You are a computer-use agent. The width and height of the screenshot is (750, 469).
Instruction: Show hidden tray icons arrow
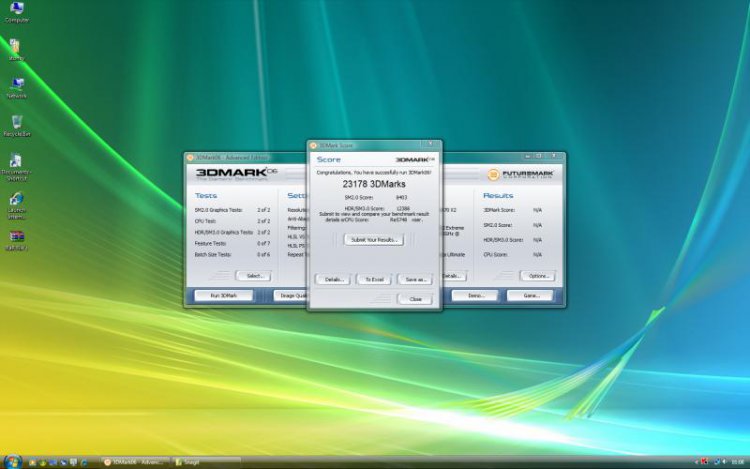point(696,462)
